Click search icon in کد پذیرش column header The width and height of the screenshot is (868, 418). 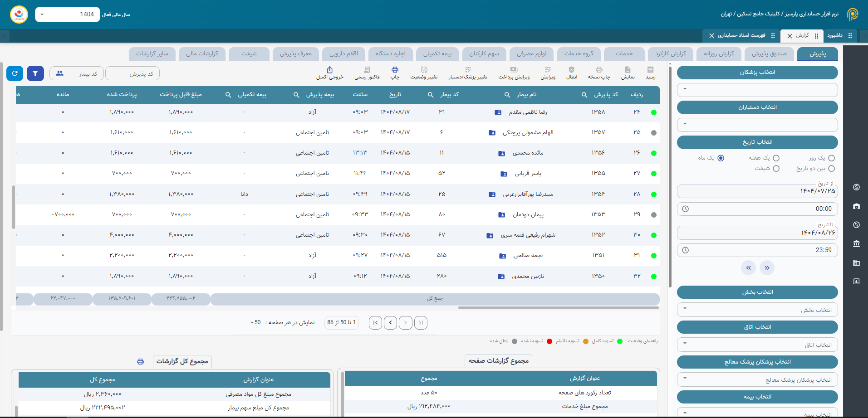coord(584,95)
